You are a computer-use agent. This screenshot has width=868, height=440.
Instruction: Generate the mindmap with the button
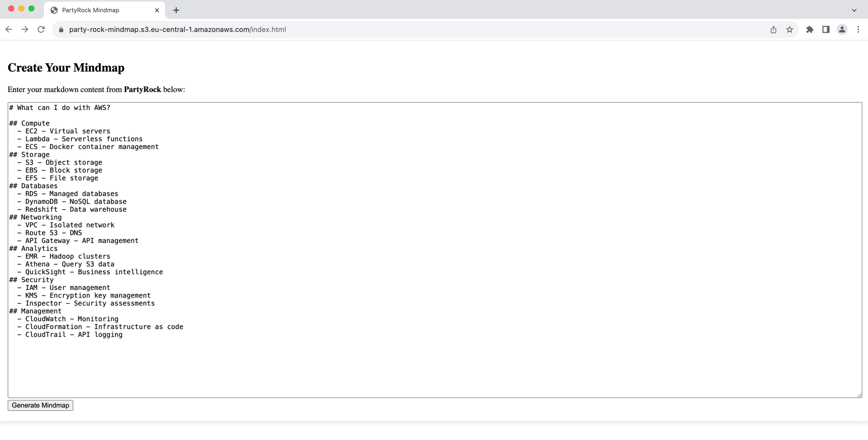click(x=40, y=405)
